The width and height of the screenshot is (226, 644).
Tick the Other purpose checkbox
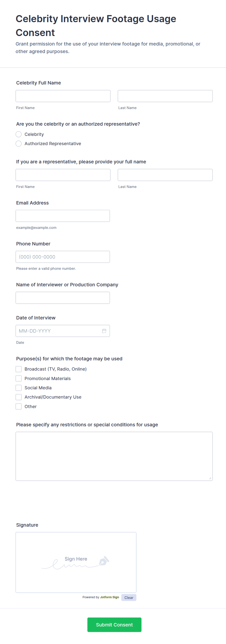click(x=19, y=407)
